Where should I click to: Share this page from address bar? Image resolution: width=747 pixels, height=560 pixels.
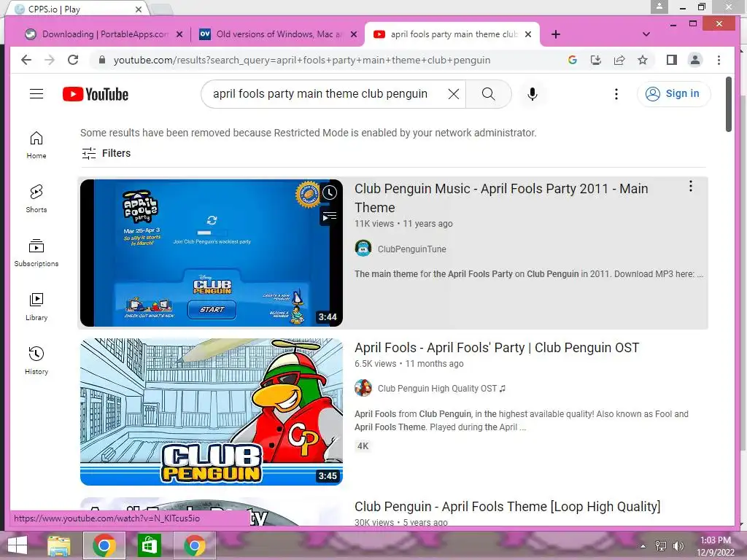[x=619, y=60]
